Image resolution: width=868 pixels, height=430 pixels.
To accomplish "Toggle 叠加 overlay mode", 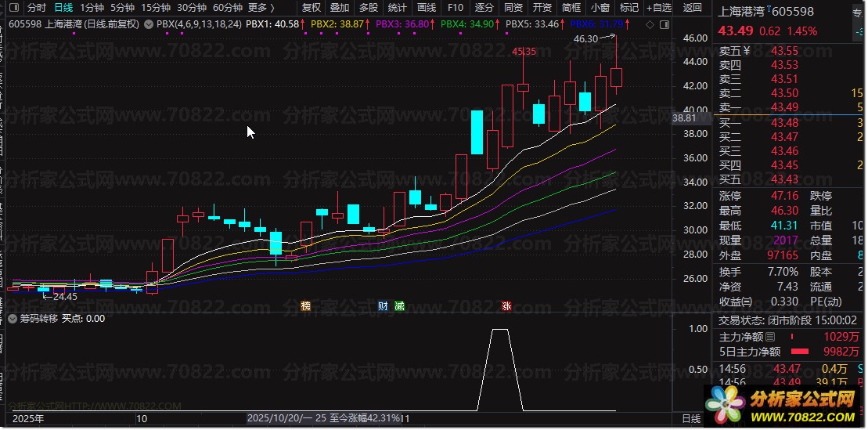I will pos(340,8).
